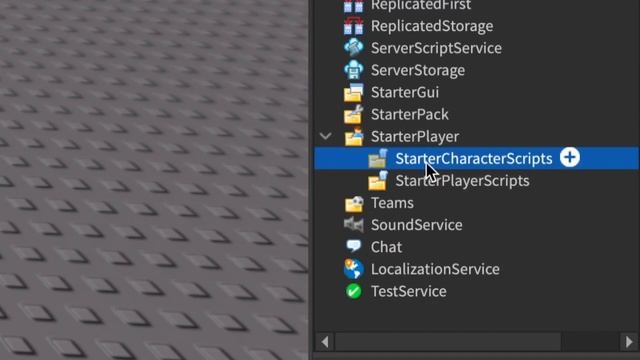640x360 pixels.
Task: Click the ReplicatedFirst service icon
Action: coord(353,5)
